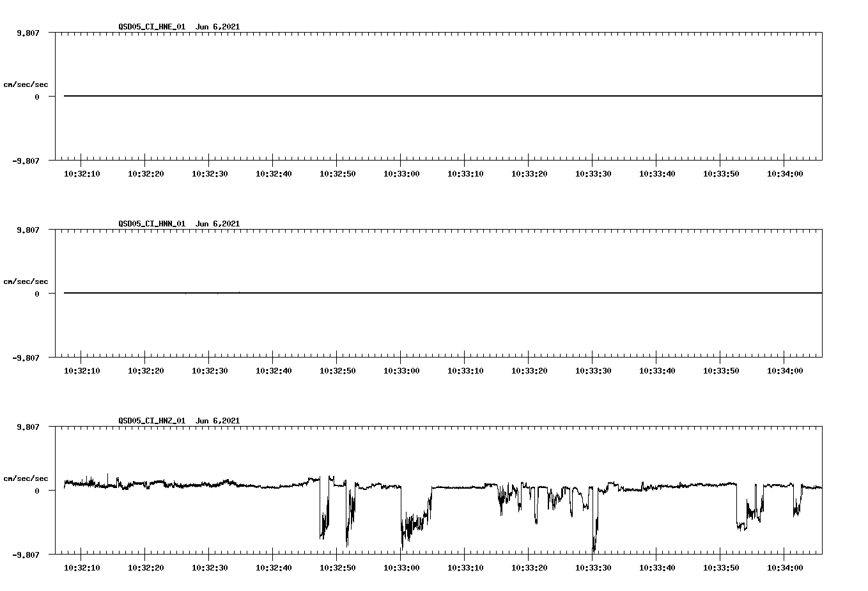Click the QSD05_CI_HNN_01 plot title
868x591 pixels.
click(179, 224)
